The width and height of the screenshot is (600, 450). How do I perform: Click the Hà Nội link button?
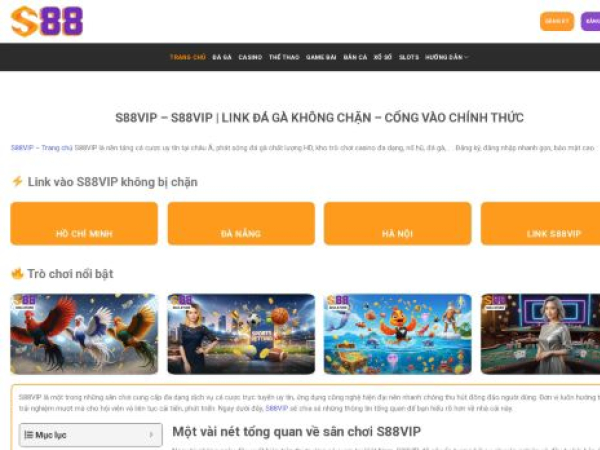pos(398,223)
